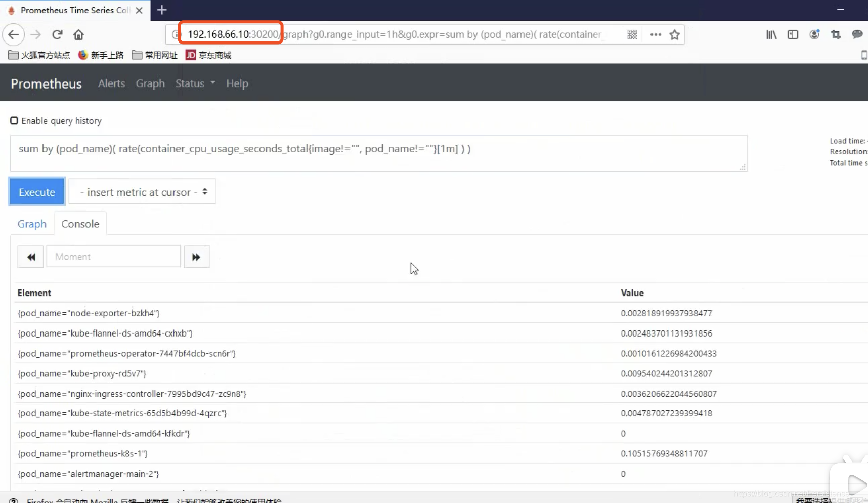Toggle the sidebar view icon

(793, 35)
